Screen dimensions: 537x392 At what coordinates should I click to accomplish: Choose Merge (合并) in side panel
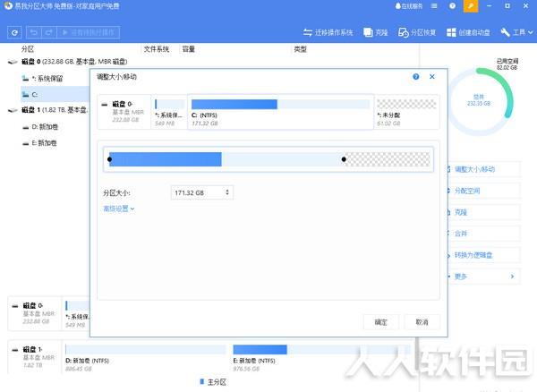point(484,234)
